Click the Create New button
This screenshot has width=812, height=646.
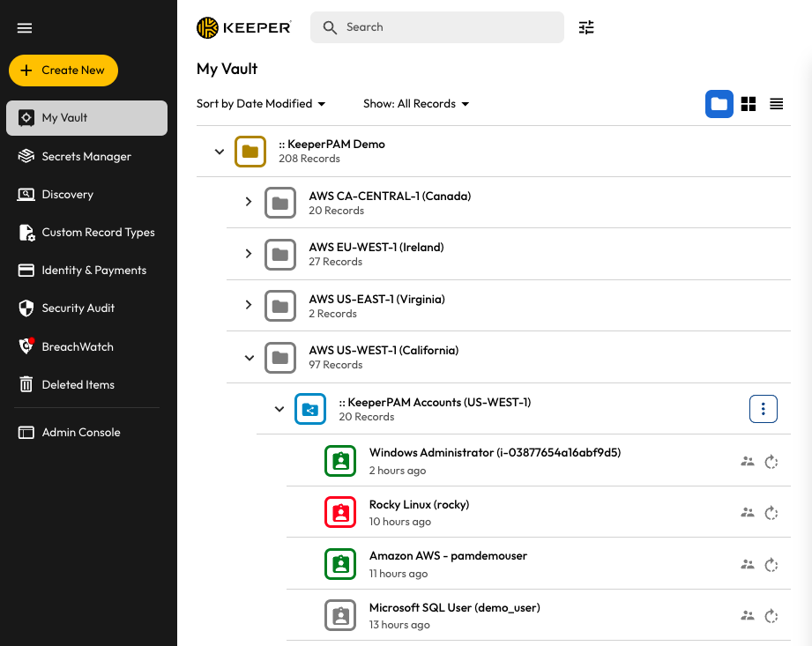click(x=63, y=71)
